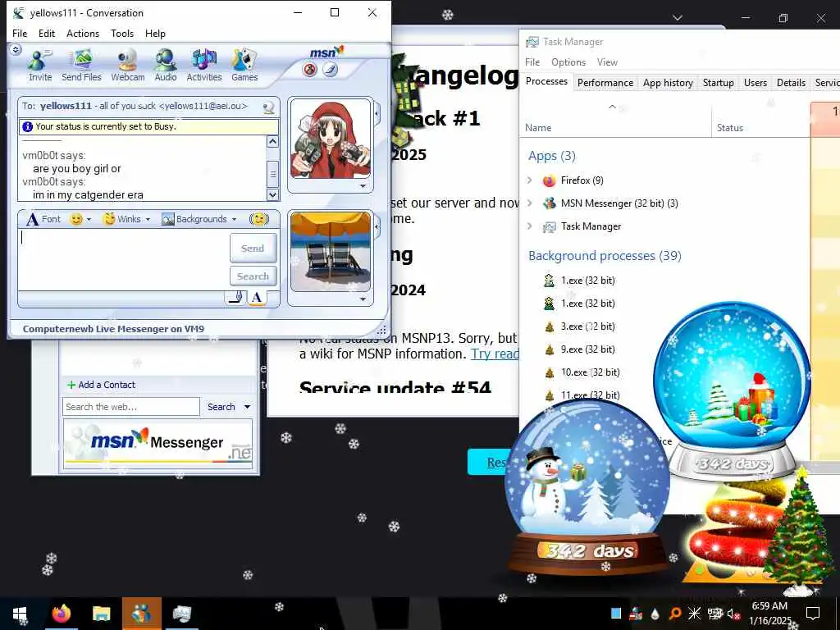
Task: Open the Windows Start menu
Action: (20, 614)
